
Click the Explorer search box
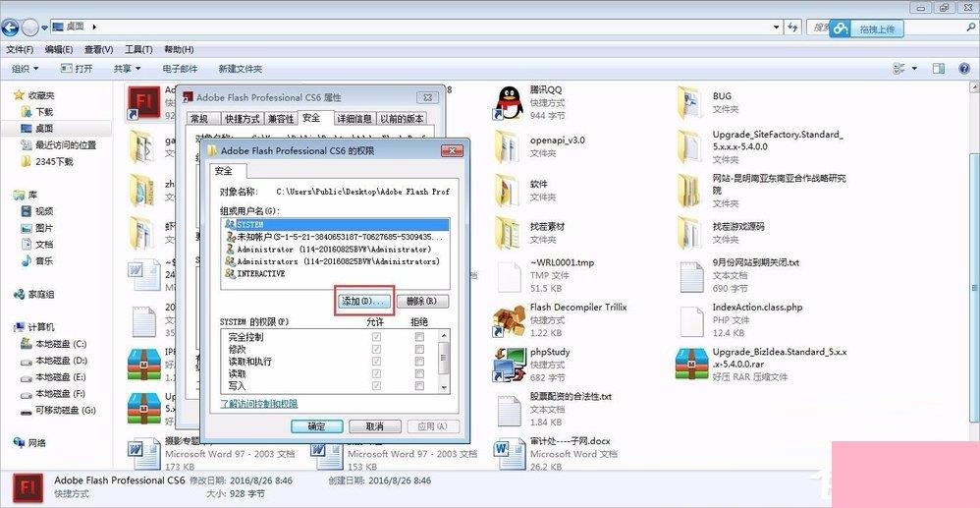click(x=894, y=27)
